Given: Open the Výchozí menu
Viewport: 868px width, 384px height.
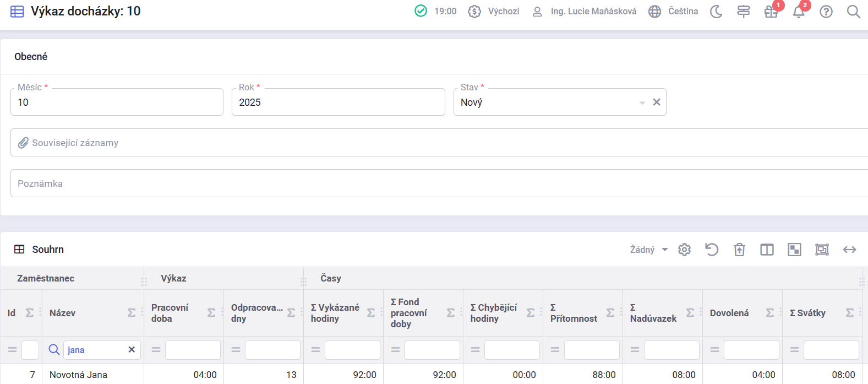Looking at the screenshot, I should [x=494, y=12].
